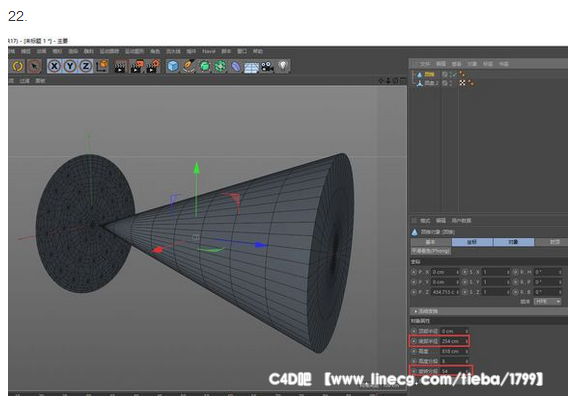The image size is (569, 396).
Task: Open the Navie menu in menu bar
Action: tap(209, 52)
